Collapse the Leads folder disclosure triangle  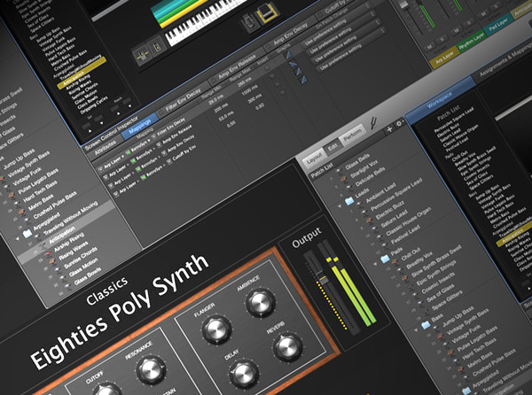pos(340,206)
